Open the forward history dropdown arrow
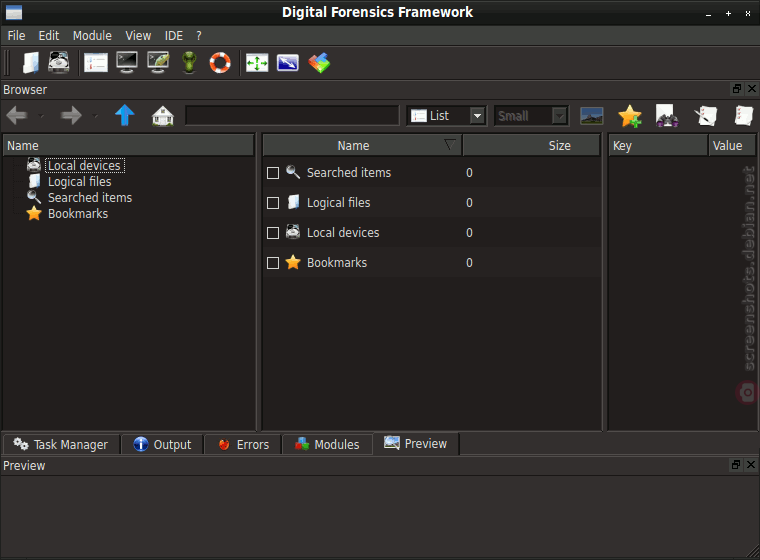The image size is (760, 560). [x=95, y=116]
